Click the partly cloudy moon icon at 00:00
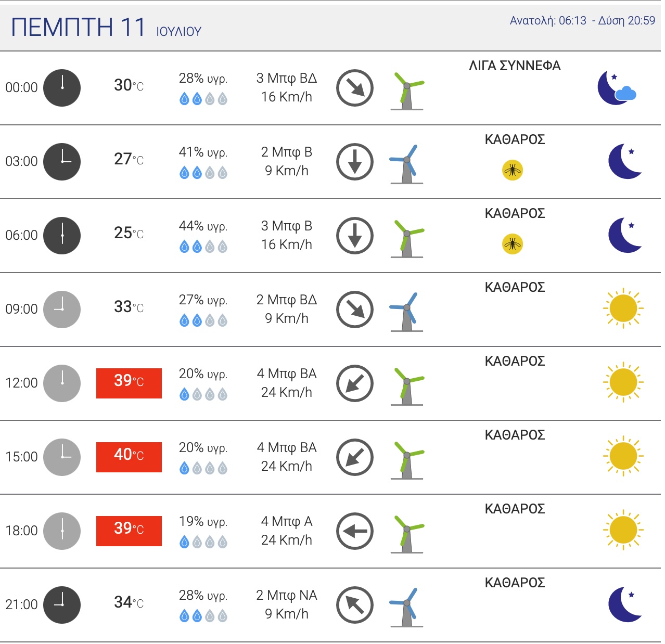The height and width of the screenshot is (644, 665). point(617,88)
